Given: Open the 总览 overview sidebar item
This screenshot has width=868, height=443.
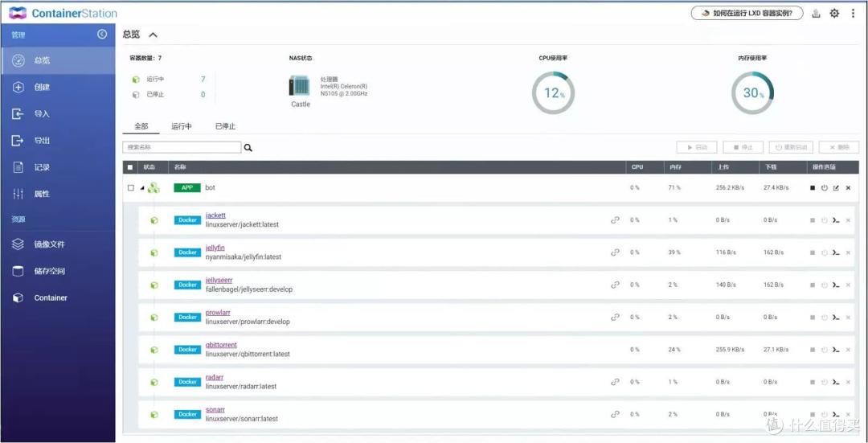Looking at the screenshot, I should pos(58,60).
